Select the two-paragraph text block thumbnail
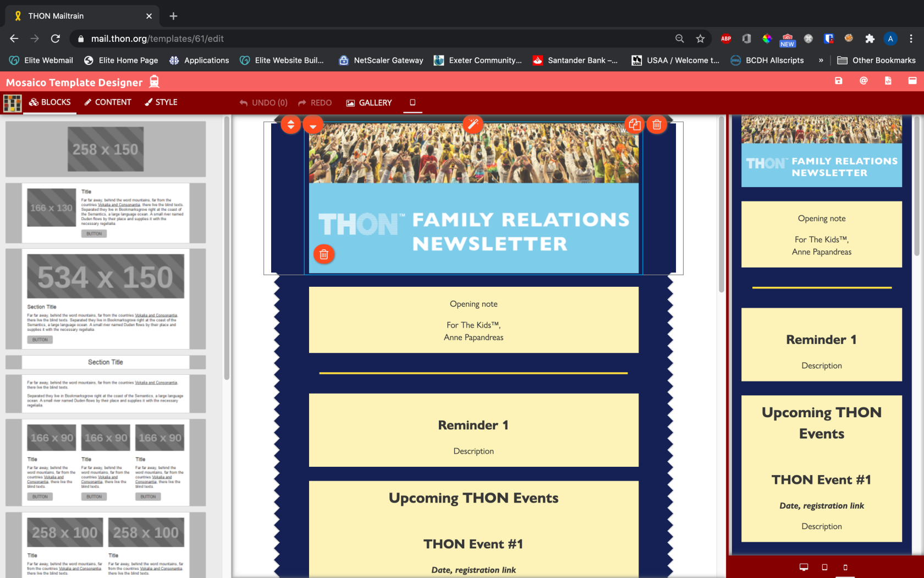Image resolution: width=924 pixels, height=578 pixels. [x=106, y=394]
